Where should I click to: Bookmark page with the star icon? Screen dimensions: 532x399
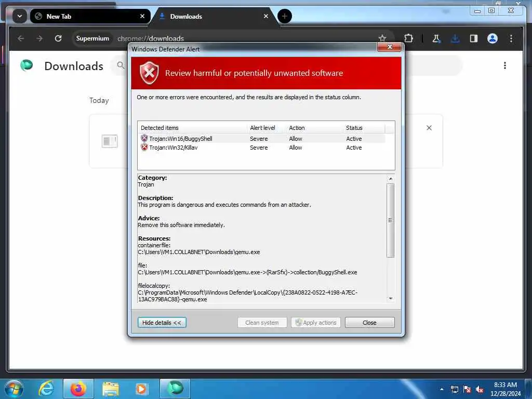pos(382,38)
